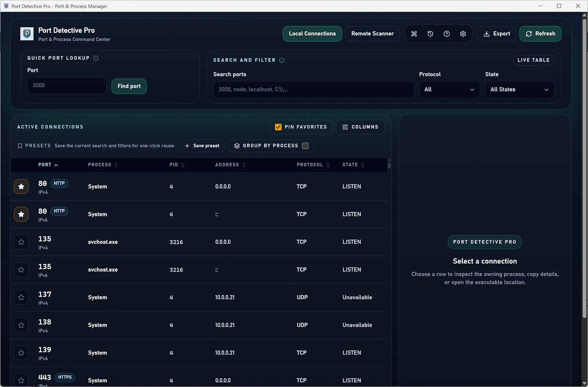Sort by the Address column header
The width and height of the screenshot is (588, 387).
pos(230,165)
